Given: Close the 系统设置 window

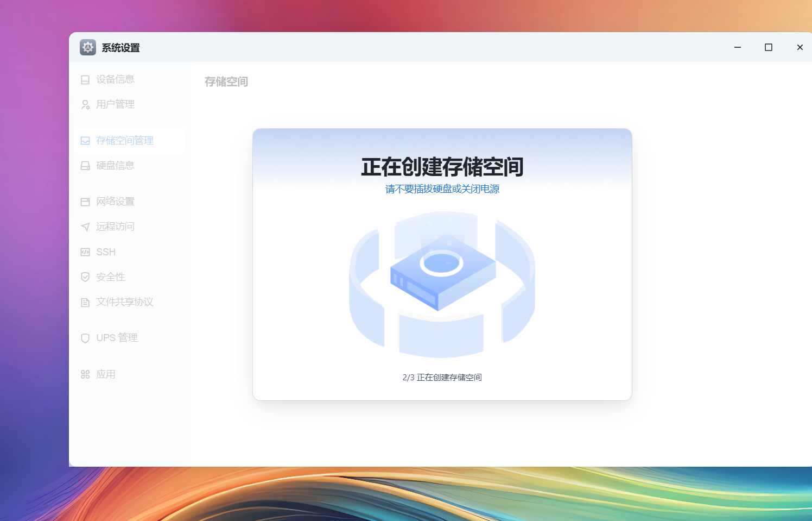Looking at the screenshot, I should [x=800, y=47].
